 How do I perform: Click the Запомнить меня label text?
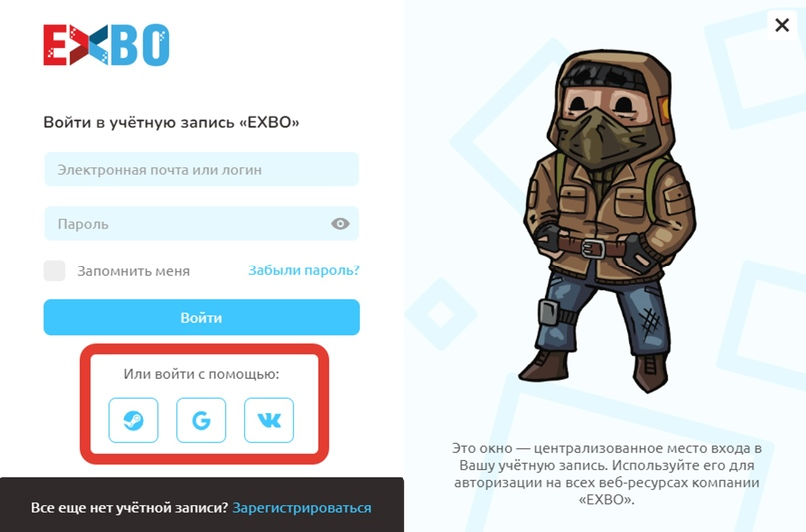(134, 271)
